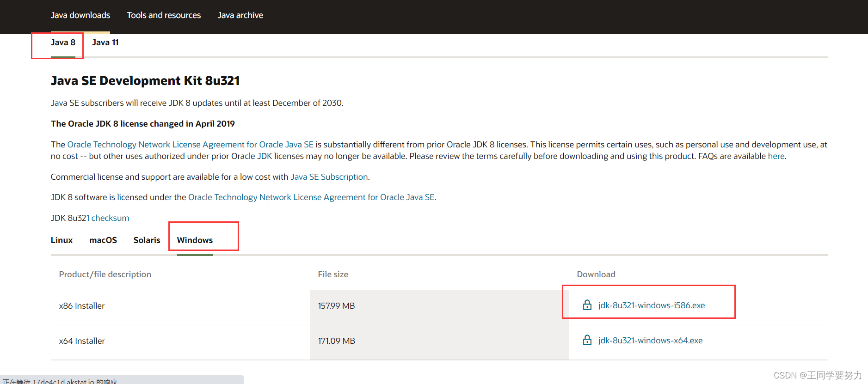868x384 pixels.
Task: Open JDK 8u321 checksum link
Action: [110, 218]
